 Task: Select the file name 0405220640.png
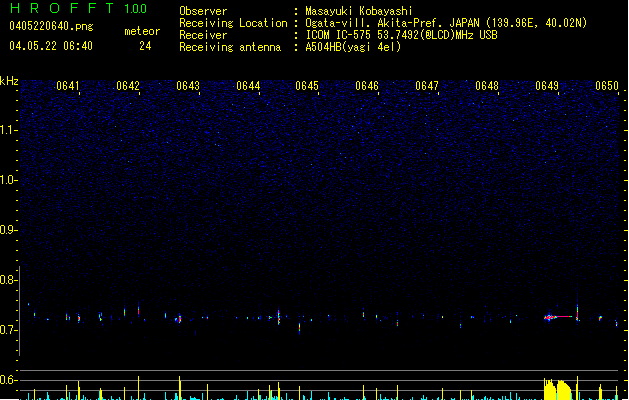point(51,26)
